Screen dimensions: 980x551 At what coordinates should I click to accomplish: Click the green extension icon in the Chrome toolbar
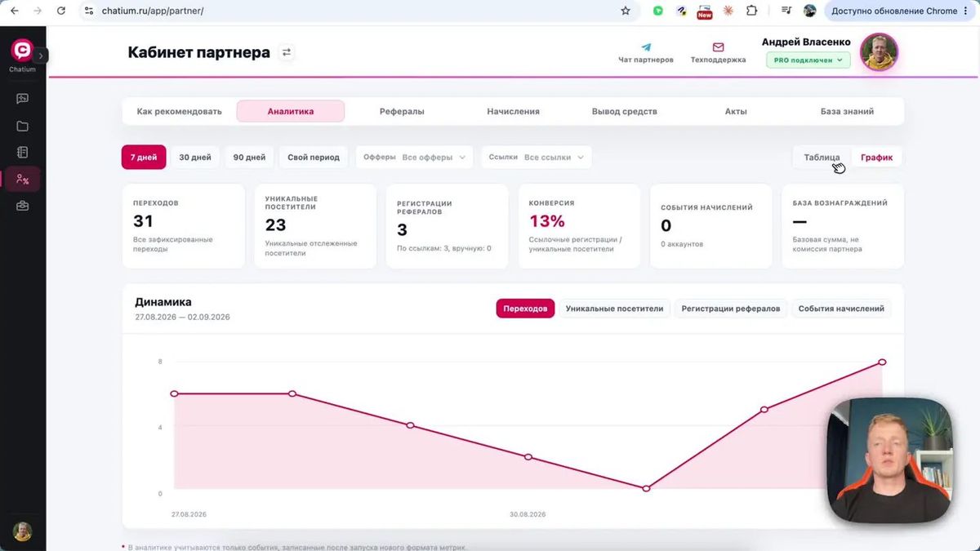[658, 11]
